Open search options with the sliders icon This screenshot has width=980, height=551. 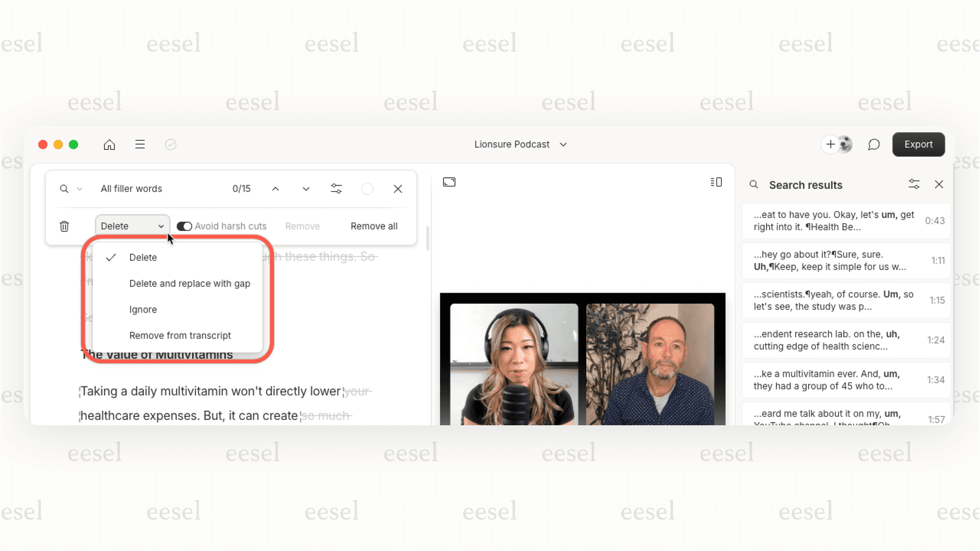pos(337,188)
